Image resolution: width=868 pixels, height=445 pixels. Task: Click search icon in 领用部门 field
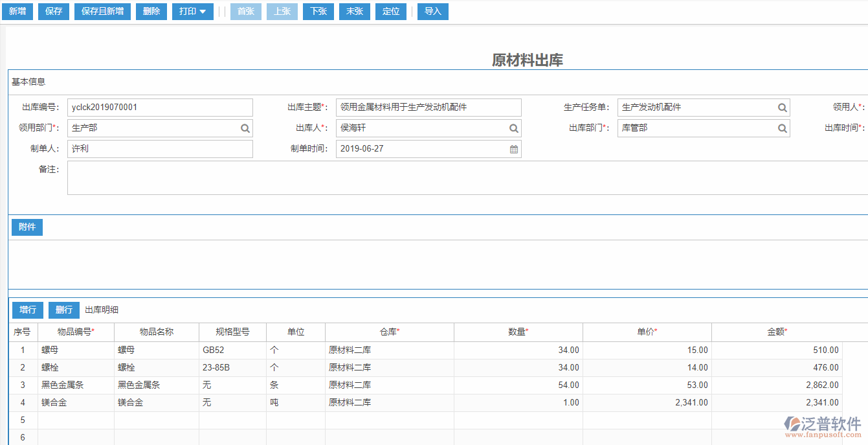click(x=245, y=128)
